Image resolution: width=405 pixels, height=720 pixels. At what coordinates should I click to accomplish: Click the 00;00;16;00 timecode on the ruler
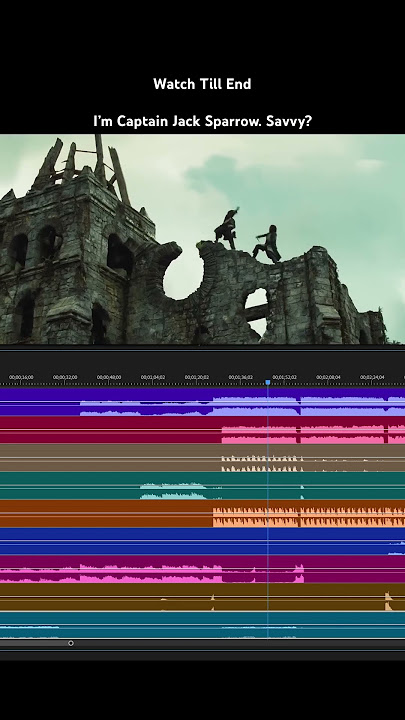(x=21, y=377)
